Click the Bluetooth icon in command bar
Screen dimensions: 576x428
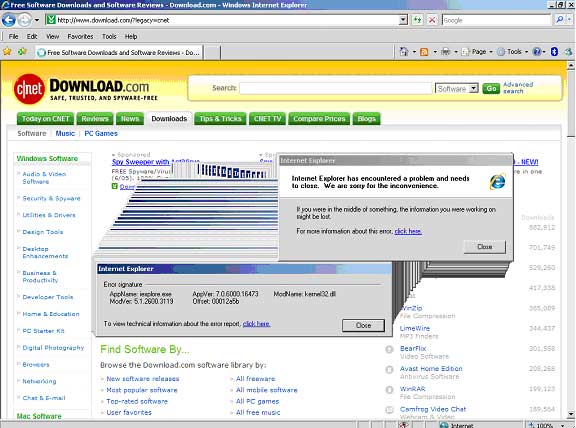point(554,52)
